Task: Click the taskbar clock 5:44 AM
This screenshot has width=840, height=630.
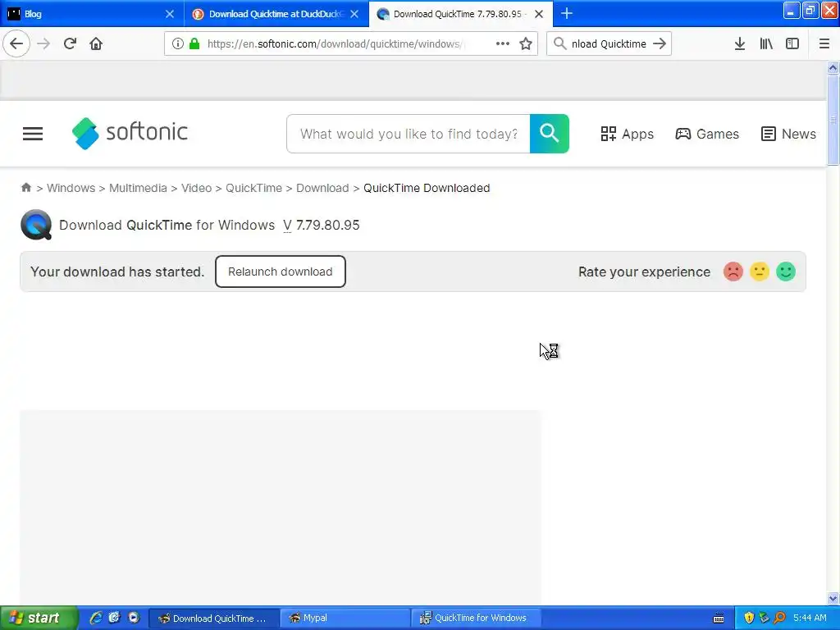Action: point(810,618)
